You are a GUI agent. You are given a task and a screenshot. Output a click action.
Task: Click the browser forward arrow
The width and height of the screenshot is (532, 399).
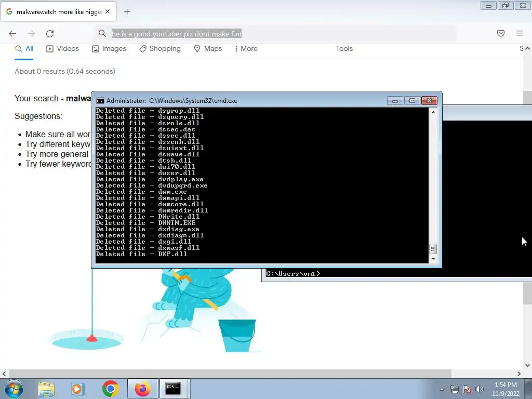pyautogui.click(x=31, y=34)
